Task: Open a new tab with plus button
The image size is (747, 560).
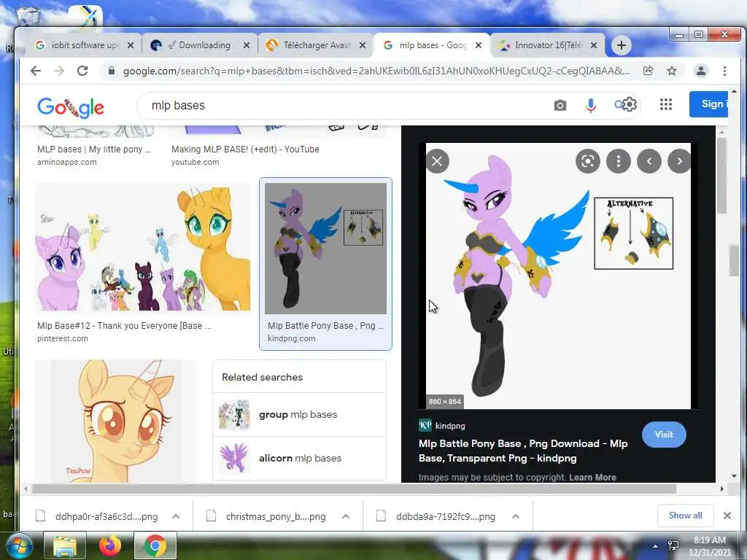Action: 621,45
